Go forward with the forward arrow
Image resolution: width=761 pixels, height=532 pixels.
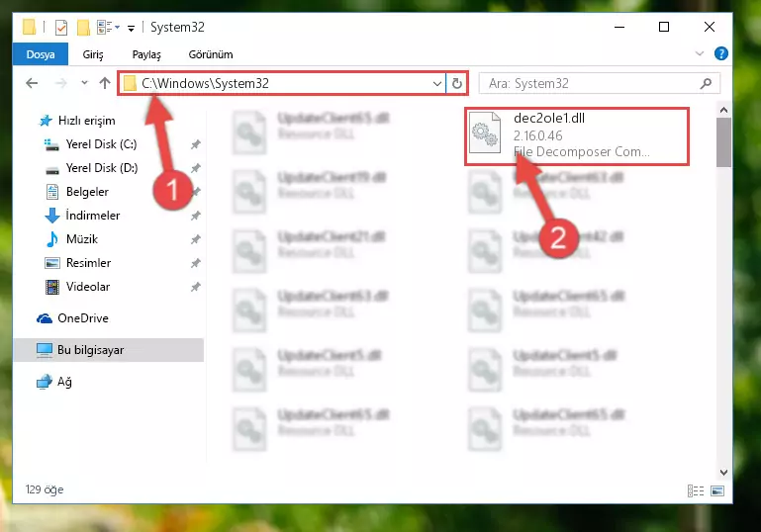point(60,83)
